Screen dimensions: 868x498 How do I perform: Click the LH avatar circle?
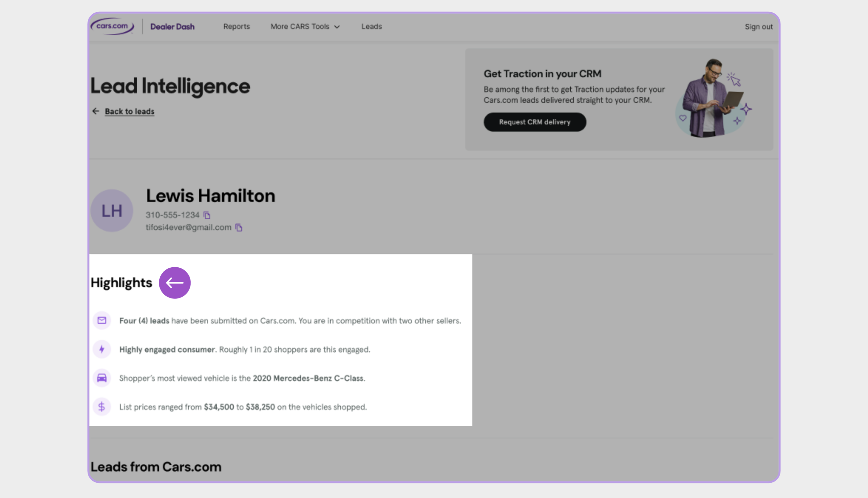coord(112,211)
